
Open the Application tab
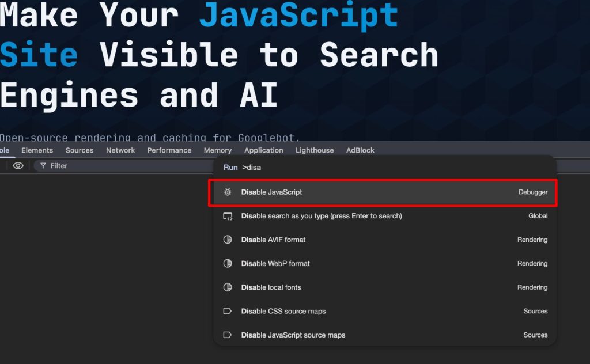pyautogui.click(x=263, y=150)
